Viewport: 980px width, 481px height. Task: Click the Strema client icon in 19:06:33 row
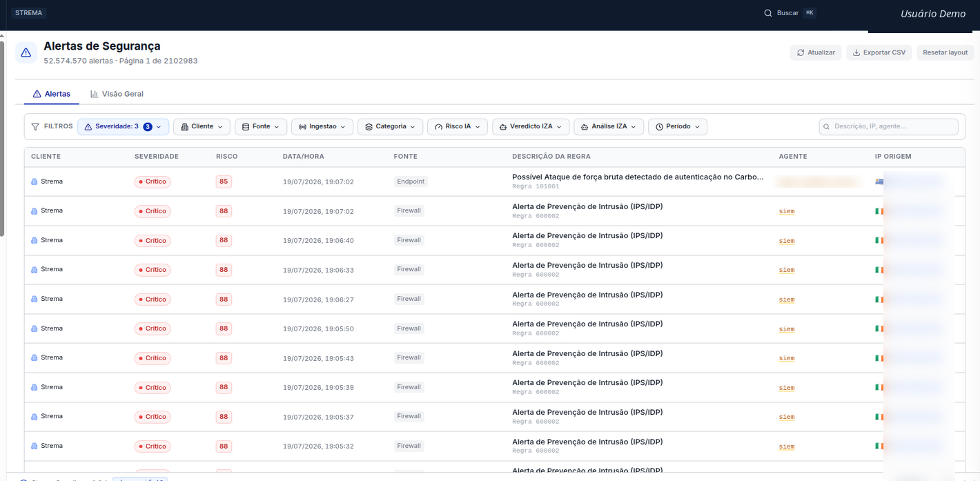(x=35, y=270)
